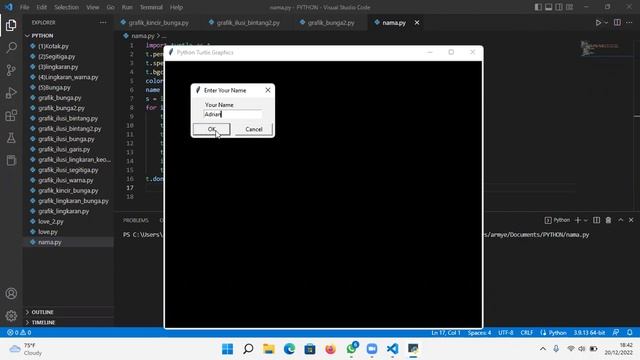Open Microsoft Edge from taskbar
The image size is (640, 360).
[289, 349]
